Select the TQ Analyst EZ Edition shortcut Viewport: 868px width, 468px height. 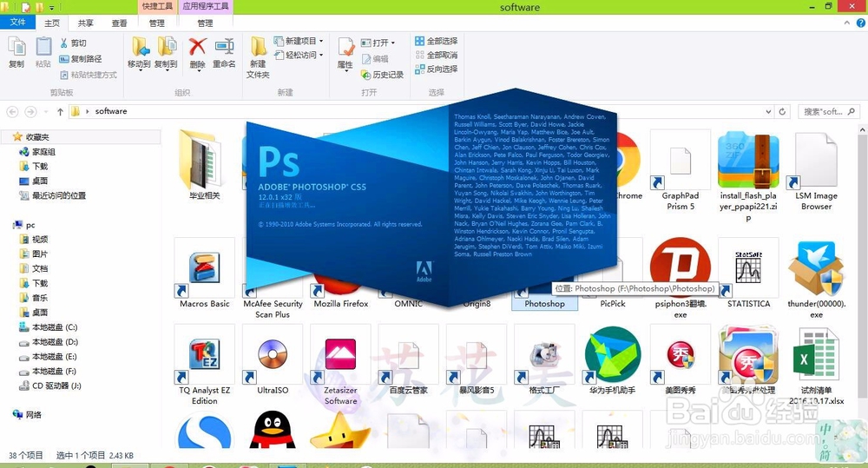point(204,366)
